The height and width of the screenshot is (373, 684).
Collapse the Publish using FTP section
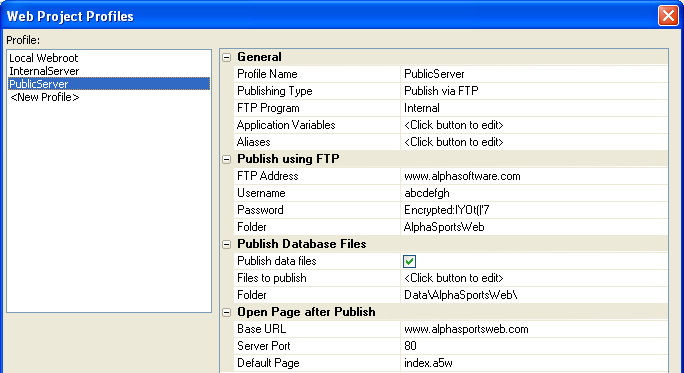tap(226, 159)
